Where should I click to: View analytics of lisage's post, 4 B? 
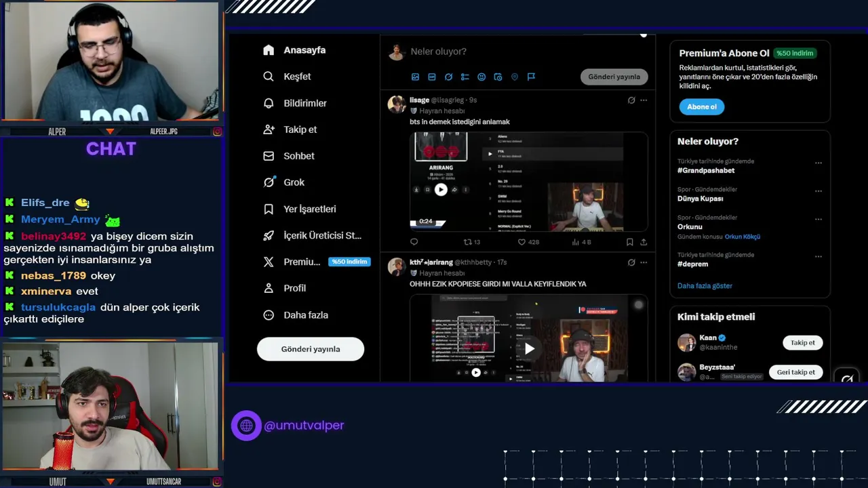click(x=582, y=242)
